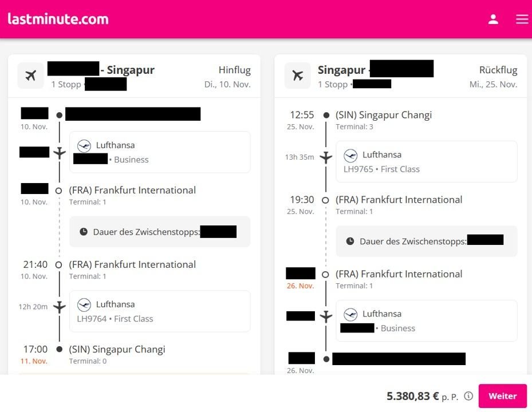The width and height of the screenshot is (532, 412).
Task: Click the Hinflug label
Action: pos(234,70)
